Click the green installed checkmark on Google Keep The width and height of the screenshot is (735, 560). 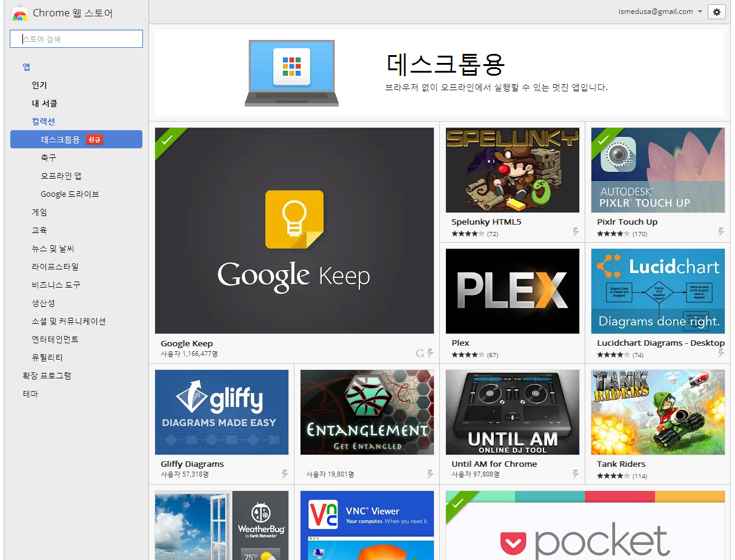167,139
